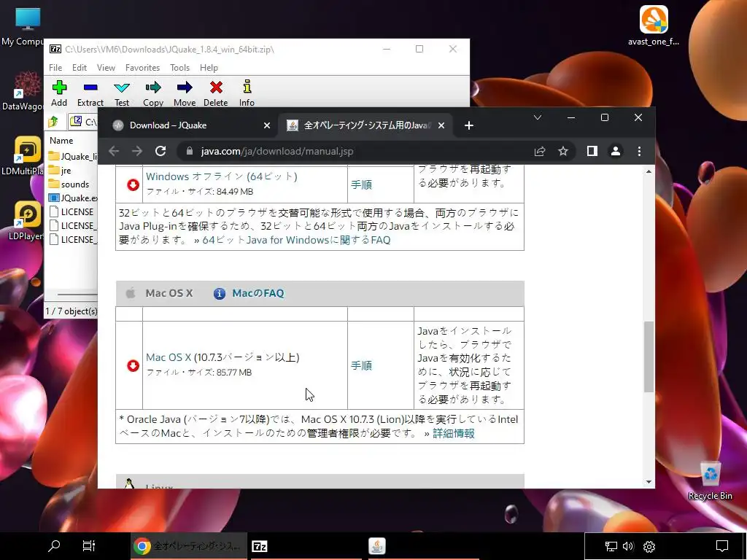
Task: Click the Copy icon in 7-Zip
Action: pos(153,87)
